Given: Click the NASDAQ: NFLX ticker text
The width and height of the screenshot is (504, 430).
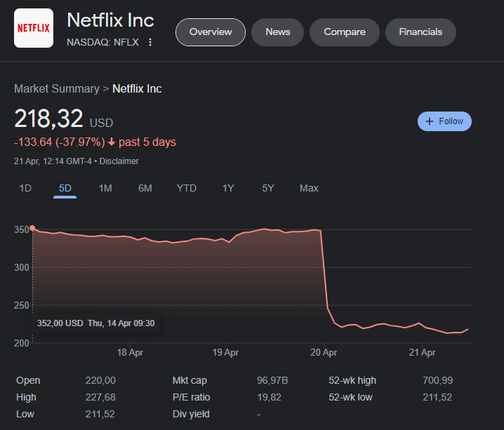Looking at the screenshot, I should [x=103, y=42].
